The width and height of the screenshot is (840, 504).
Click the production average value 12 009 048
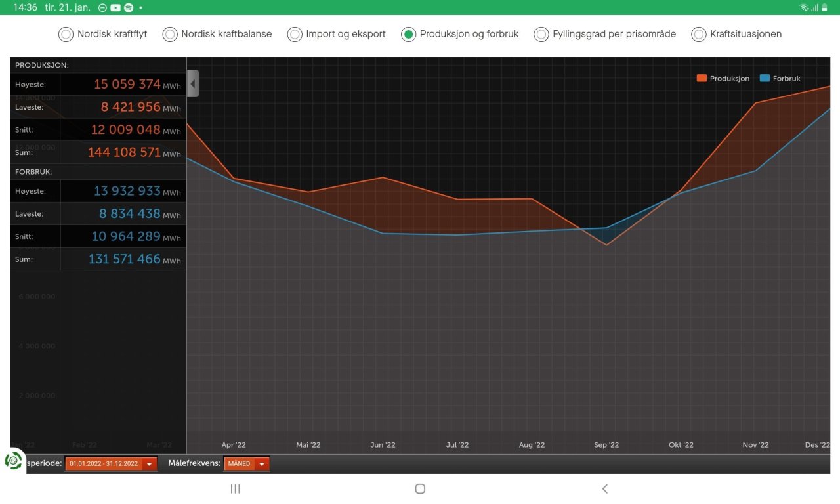tap(126, 129)
